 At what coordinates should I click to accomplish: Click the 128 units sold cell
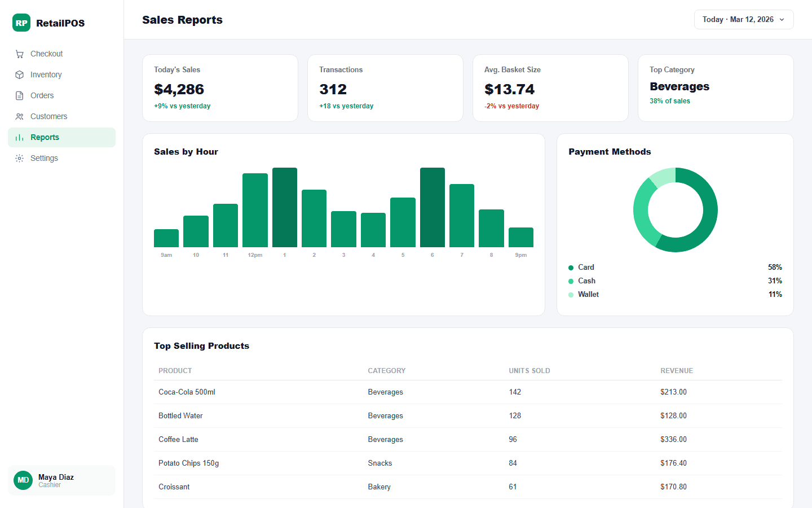(515, 416)
